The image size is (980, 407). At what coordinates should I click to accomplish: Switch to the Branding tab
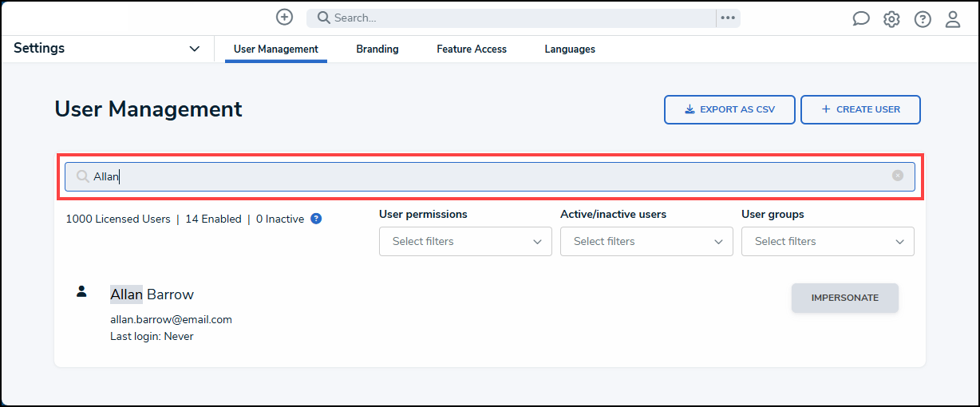pyautogui.click(x=377, y=49)
